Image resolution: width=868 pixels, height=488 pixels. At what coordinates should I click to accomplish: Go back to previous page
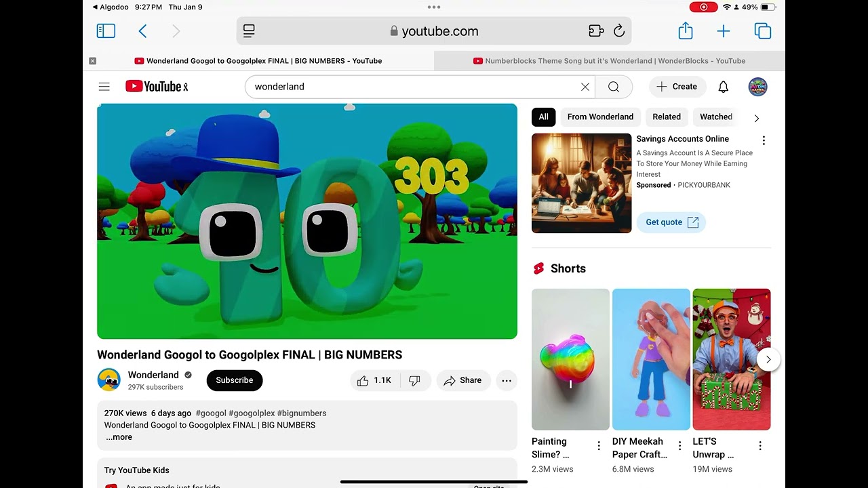coord(142,31)
